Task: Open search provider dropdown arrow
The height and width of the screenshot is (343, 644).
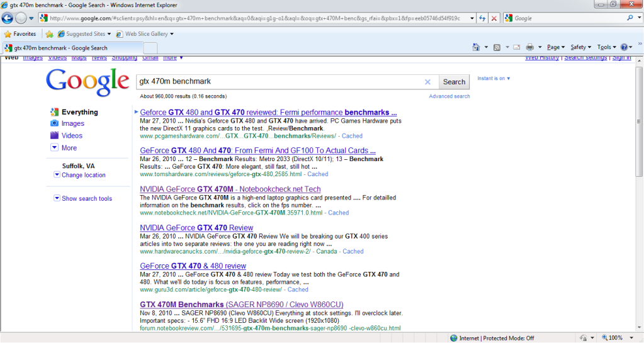Action: tap(639, 18)
